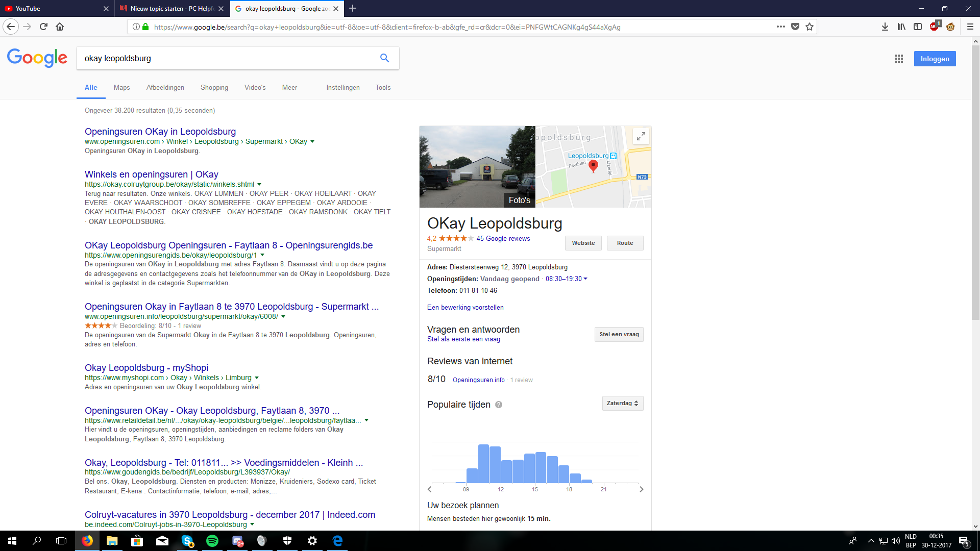Image resolution: width=980 pixels, height=551 pixels.
Task: Expand options arrow for retaildetail.be result
Action: [x=366, y=421]
